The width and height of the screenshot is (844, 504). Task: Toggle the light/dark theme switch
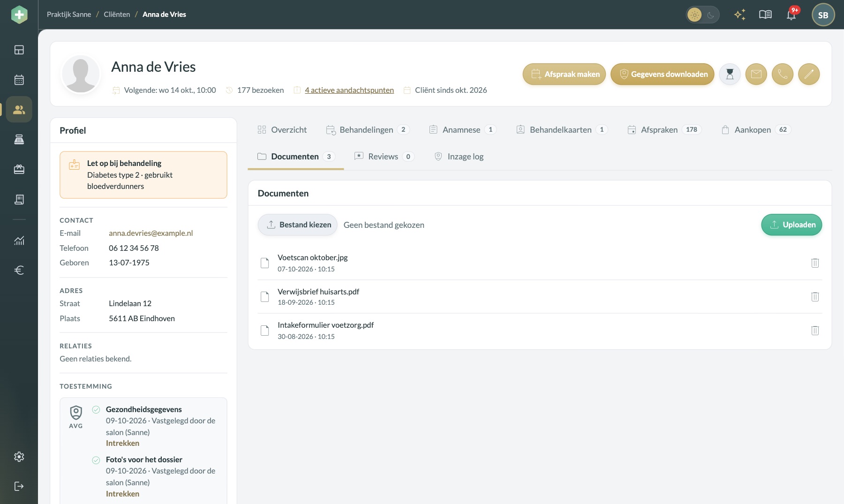702,15
